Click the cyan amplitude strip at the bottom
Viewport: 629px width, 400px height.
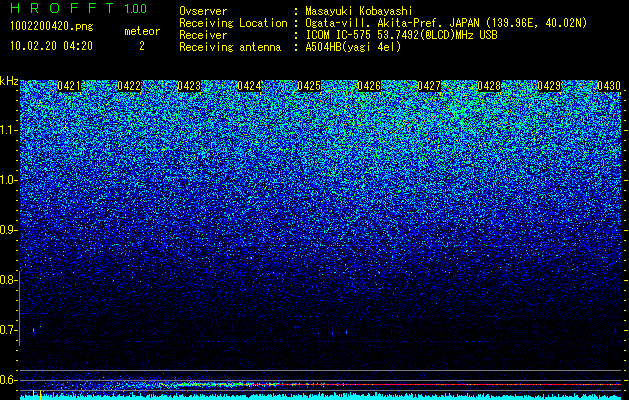[321, 397]
